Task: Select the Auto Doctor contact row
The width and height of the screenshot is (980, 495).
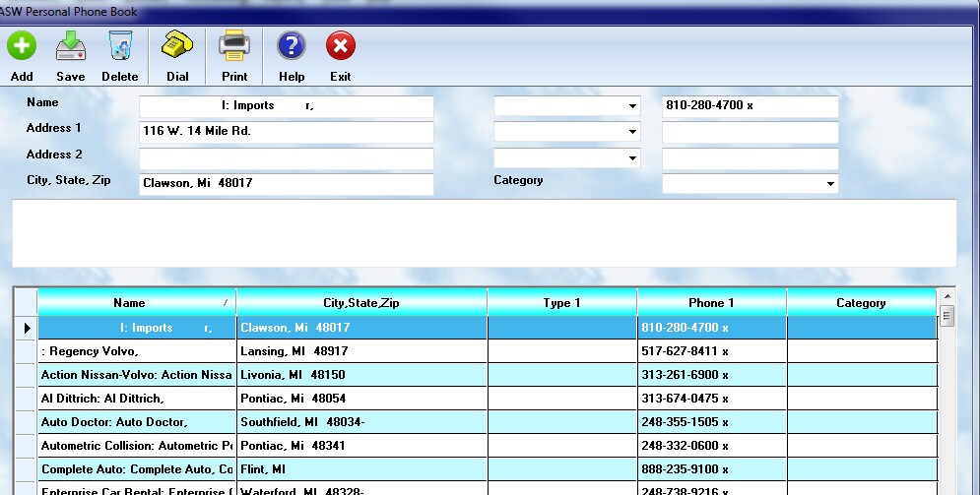Action: point(137,422)
